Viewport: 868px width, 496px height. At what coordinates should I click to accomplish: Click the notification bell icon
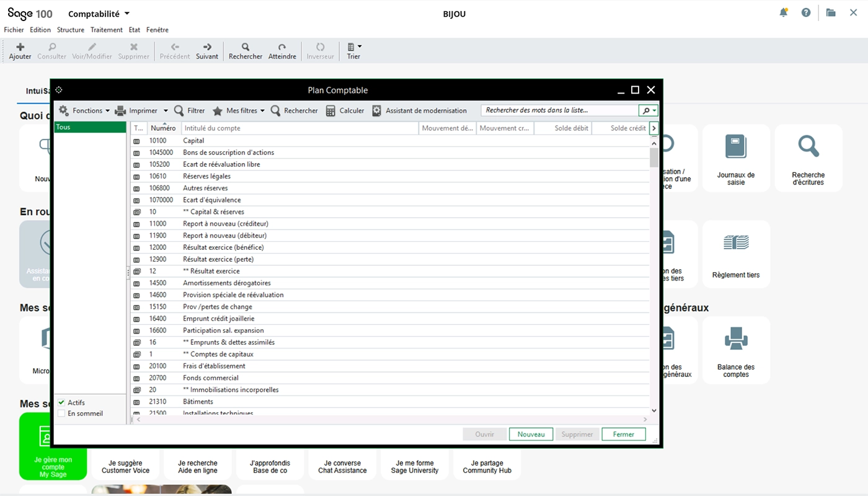(x=784, y=12)
